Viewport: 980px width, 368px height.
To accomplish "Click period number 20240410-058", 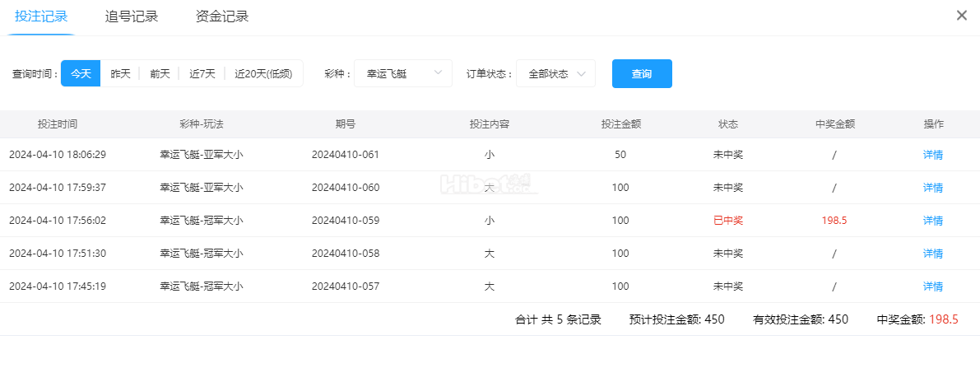I will pyautogui.click(x=346, y=254).
